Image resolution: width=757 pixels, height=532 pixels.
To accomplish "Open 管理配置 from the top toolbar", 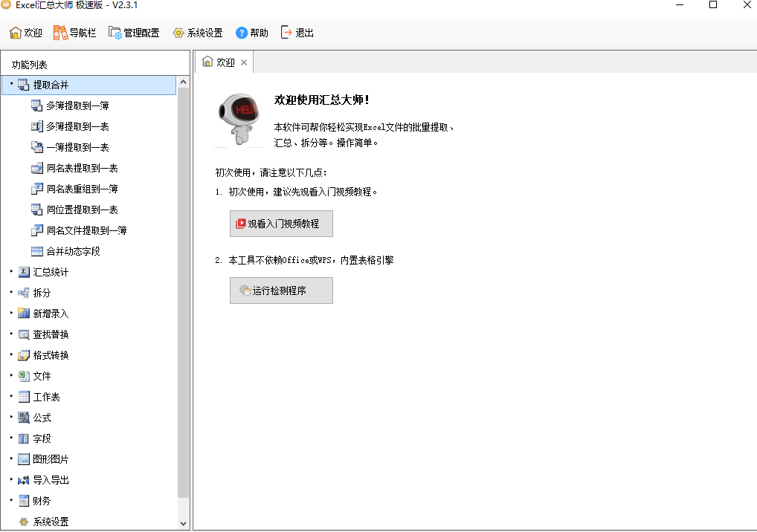I will coord(134,32).
